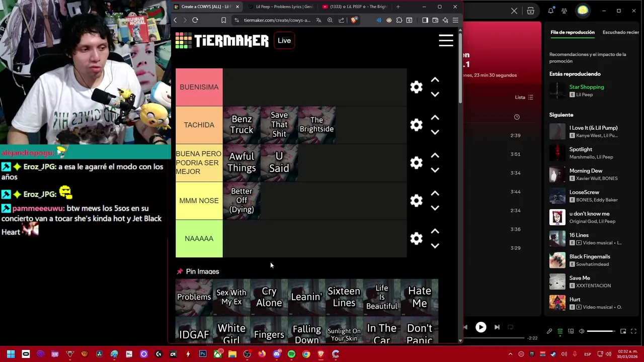Viewport: 644px width, 362px height.
Task: Pick the Problems song tile
Action: coord(194,297)
